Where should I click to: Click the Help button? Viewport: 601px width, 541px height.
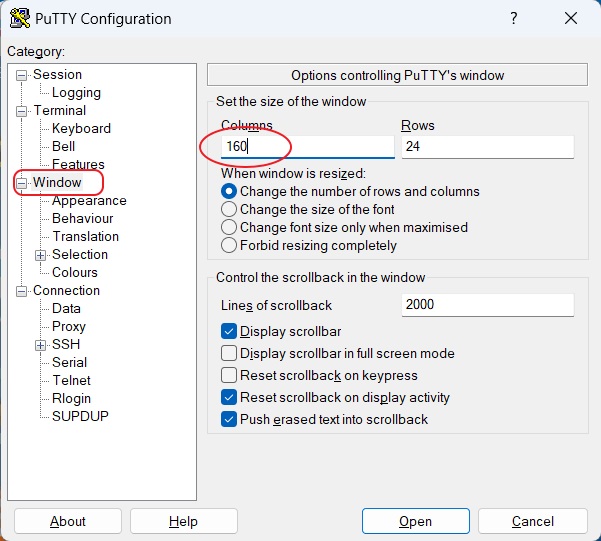[184, 521]
